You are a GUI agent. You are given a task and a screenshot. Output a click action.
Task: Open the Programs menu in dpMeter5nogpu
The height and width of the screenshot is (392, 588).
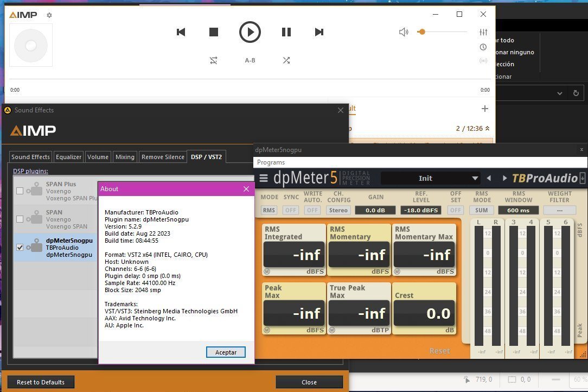(x=271, y=162)
